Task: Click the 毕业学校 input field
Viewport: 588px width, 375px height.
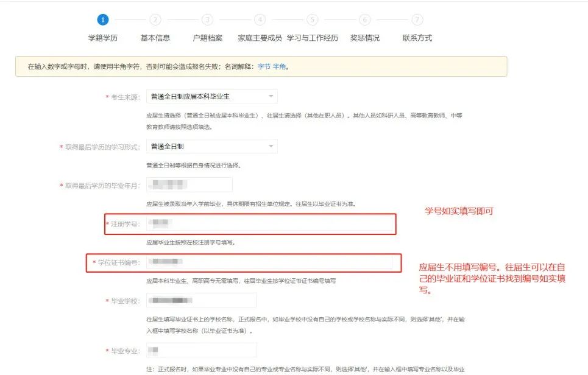Action: point(201,300)
